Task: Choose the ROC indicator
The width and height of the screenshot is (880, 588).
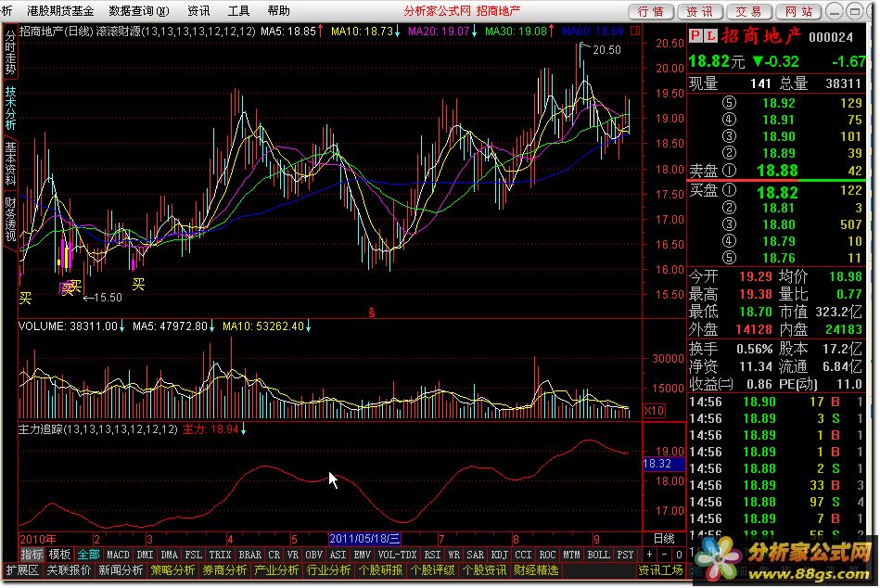Action: click(547, 555)
